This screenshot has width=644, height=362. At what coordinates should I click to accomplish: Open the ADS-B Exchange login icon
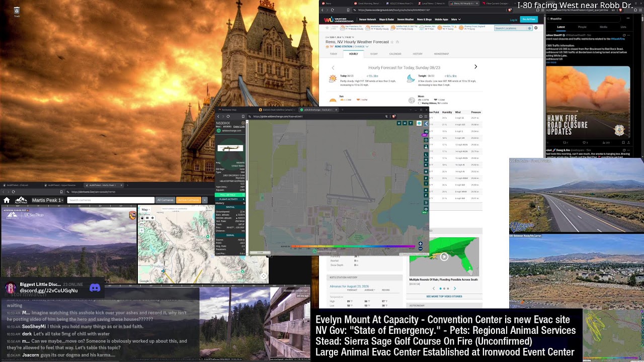click(x=426, y=132)
